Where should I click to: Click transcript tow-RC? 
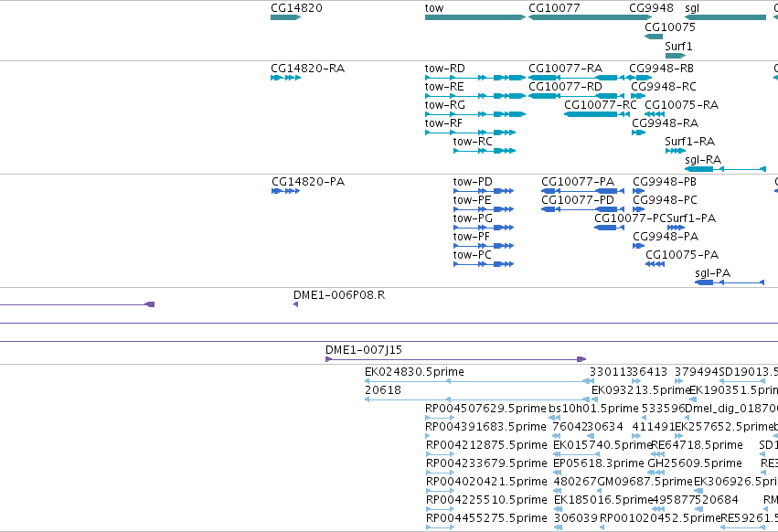pyautogui.click(x=485, y=151)
